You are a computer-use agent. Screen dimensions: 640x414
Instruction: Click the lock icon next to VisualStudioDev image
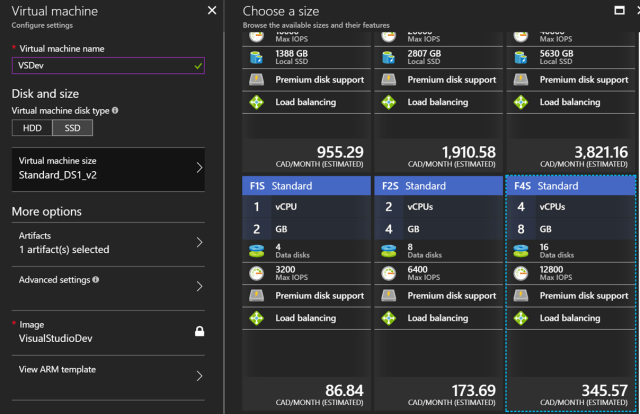coord(199,331)
